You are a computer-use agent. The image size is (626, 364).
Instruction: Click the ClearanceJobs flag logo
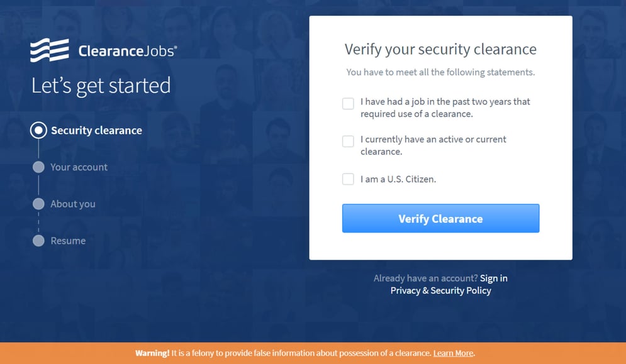pyautogui.click(x=48, y=50)
